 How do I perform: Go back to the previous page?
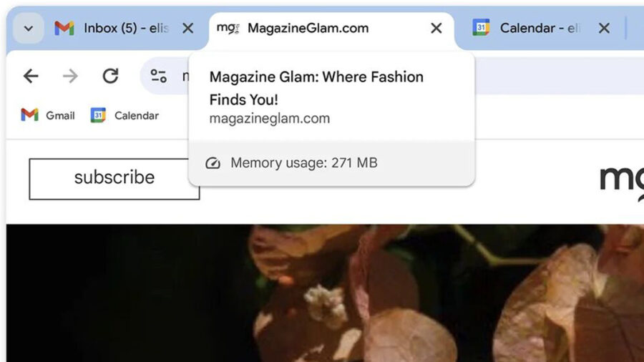click(31, 76)
